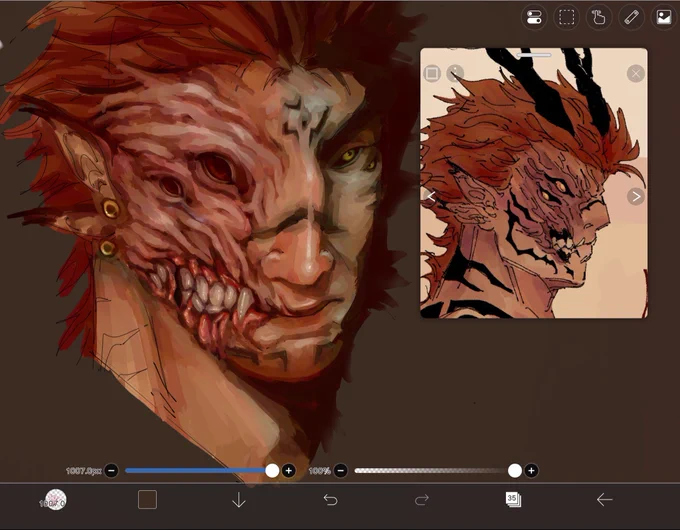
Task: Open the dark brown color swatch
Action: (x=147, y=500)
